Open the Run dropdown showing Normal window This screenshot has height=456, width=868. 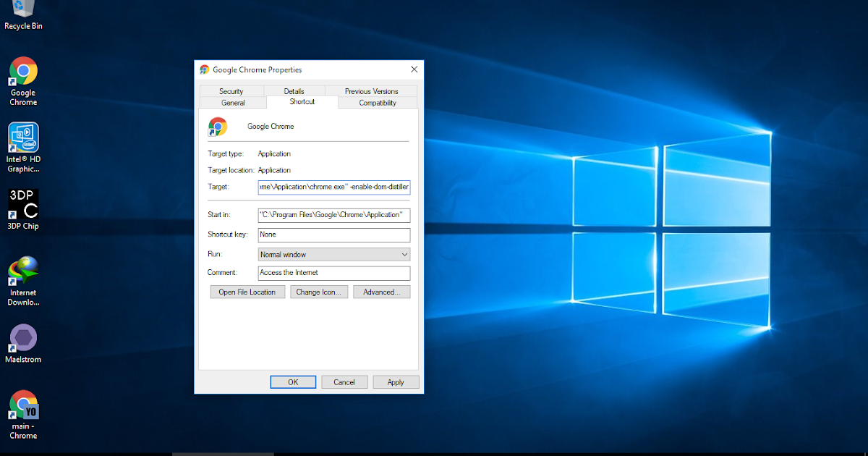point(334,255)
